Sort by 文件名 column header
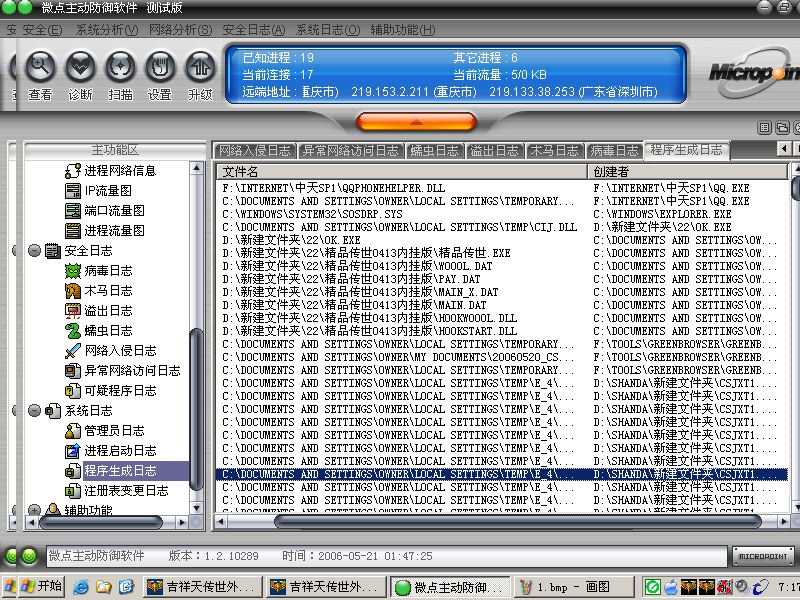800x600 pixels. click(402, 171)
